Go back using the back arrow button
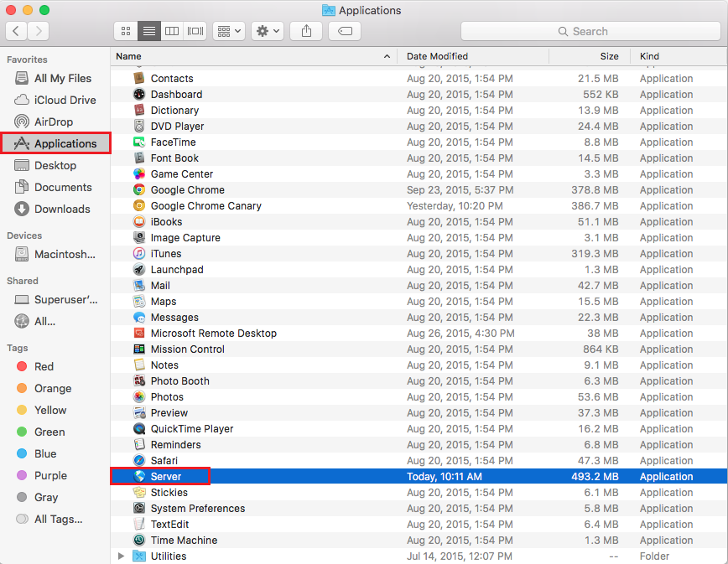This screenshot has width=728, height=564. point(17,31)
